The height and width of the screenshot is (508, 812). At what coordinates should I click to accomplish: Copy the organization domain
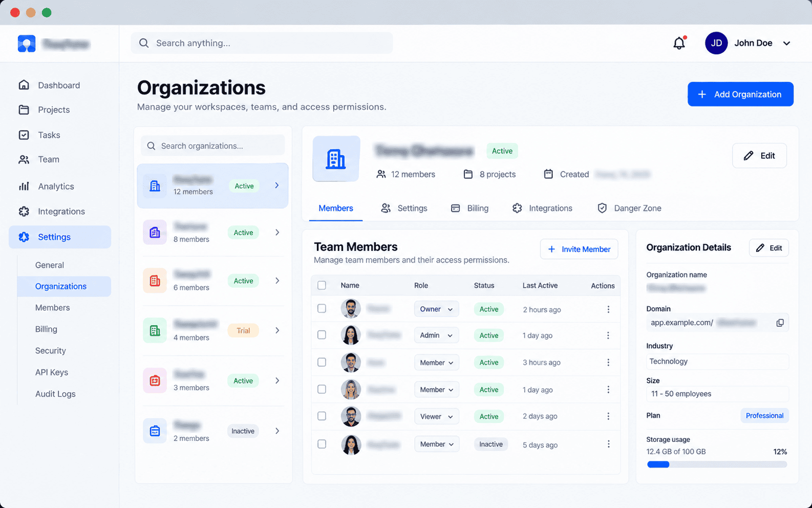pos(780,323)
